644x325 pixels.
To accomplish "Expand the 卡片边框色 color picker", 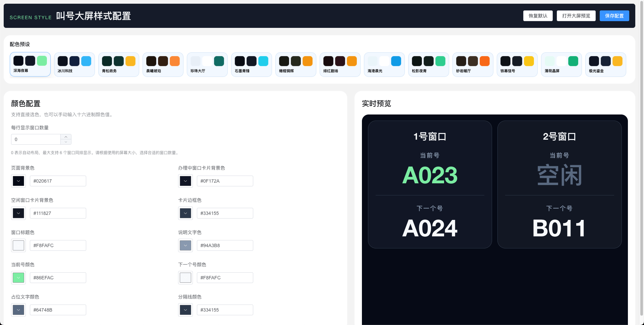I will [x=185, y=213].
